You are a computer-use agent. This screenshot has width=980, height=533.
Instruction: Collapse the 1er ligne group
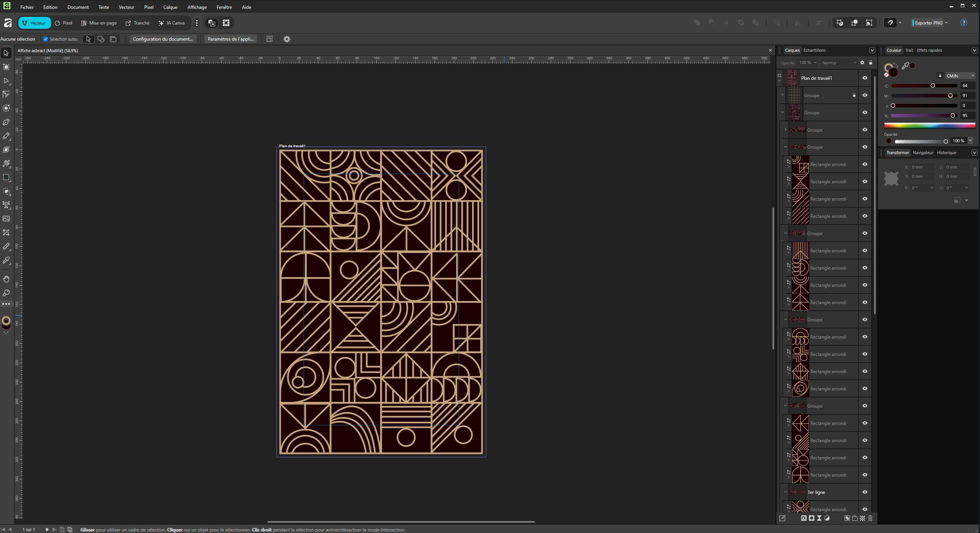tap(785, 492)
